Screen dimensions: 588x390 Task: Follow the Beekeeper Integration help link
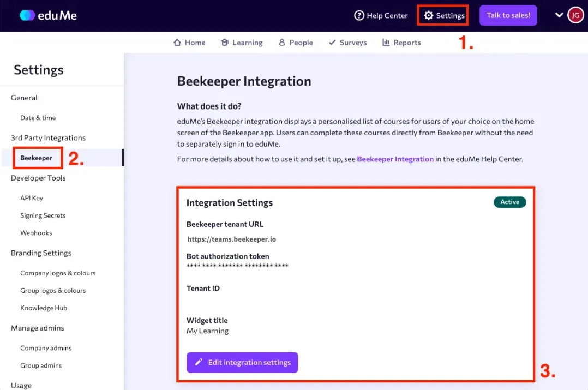tap(395, 159)
